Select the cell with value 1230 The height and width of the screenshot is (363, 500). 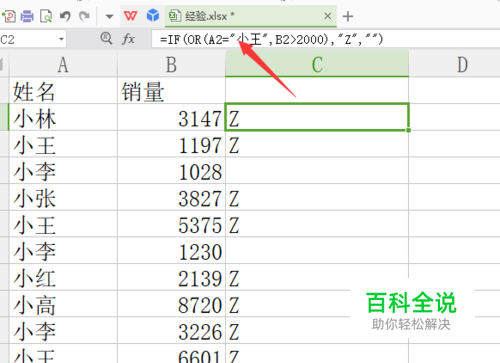pos(171,250)
